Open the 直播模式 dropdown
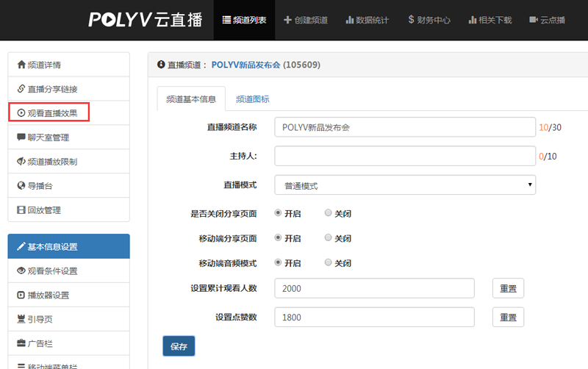The width and height of the screenshot is (588, 369). (405, 185)
